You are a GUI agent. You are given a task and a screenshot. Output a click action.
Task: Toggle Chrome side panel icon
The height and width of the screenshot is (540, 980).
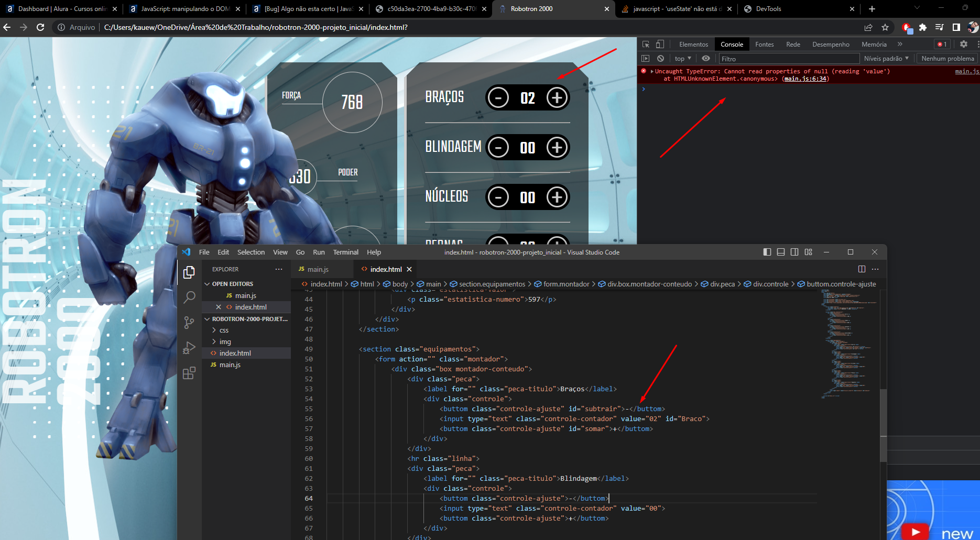(956, 27)
